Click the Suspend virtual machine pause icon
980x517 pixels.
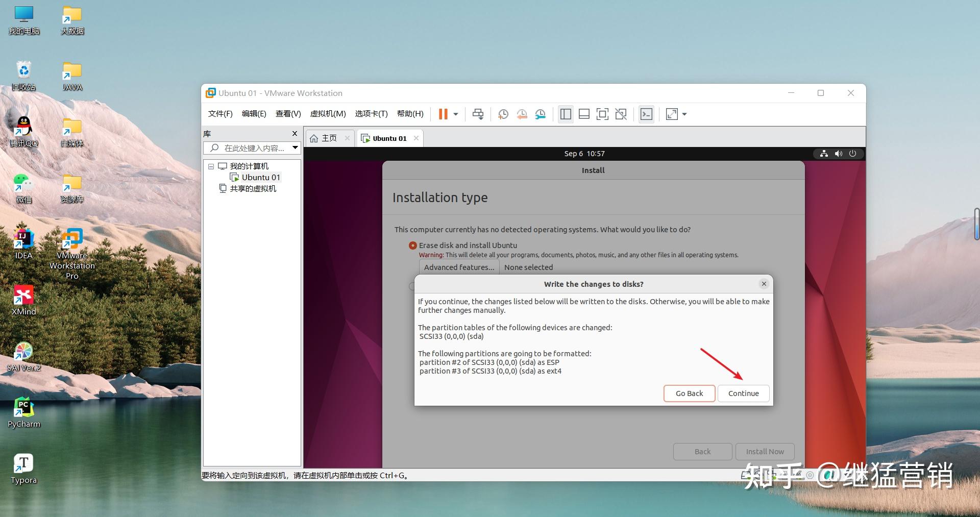tap(443, 114)
